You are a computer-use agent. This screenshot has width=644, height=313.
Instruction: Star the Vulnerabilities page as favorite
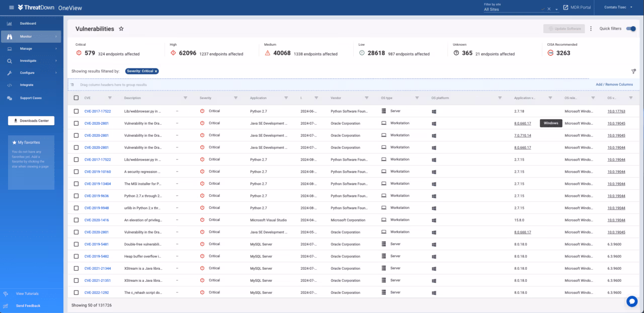(x=121, y=29)
